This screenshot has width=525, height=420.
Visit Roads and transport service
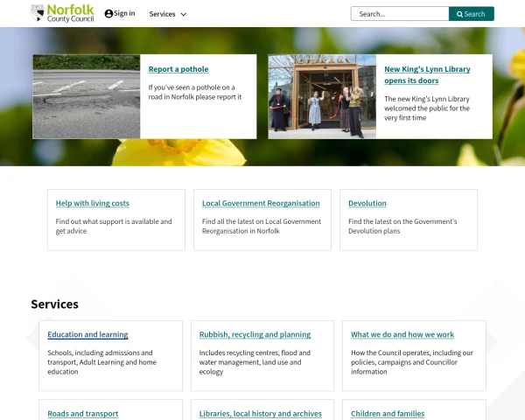(x=83, y=413)
